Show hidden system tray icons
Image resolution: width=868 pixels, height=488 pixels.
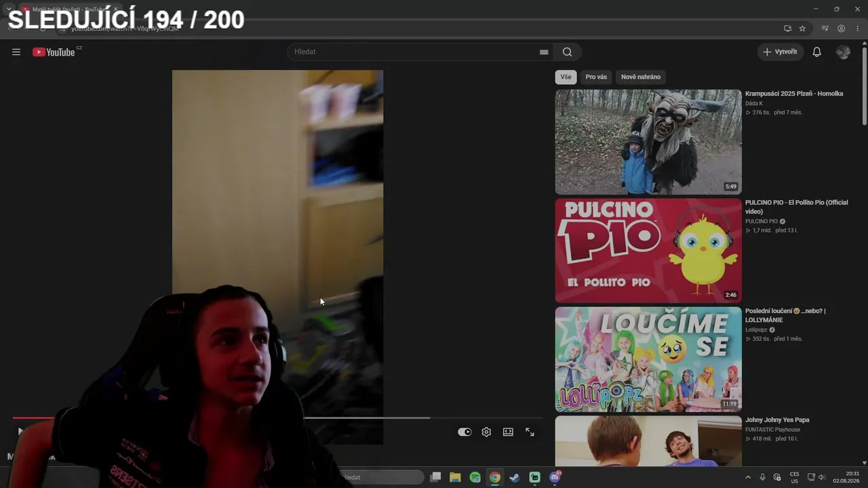pos(748,477)
